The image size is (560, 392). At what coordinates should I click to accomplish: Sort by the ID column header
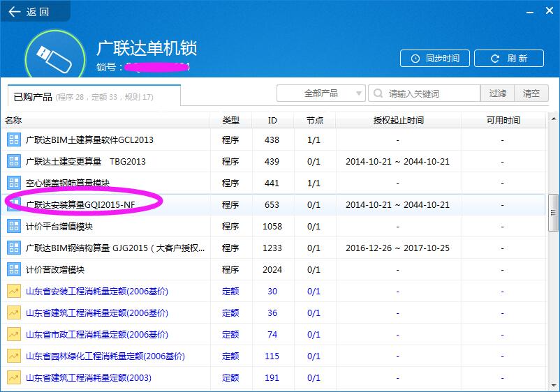(272, 120)
